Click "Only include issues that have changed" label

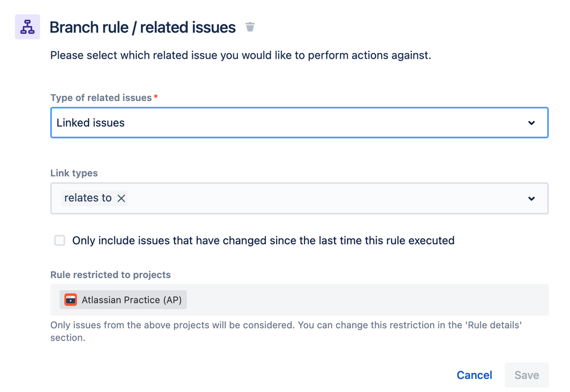pyautogui.click(x=263, y=240)
